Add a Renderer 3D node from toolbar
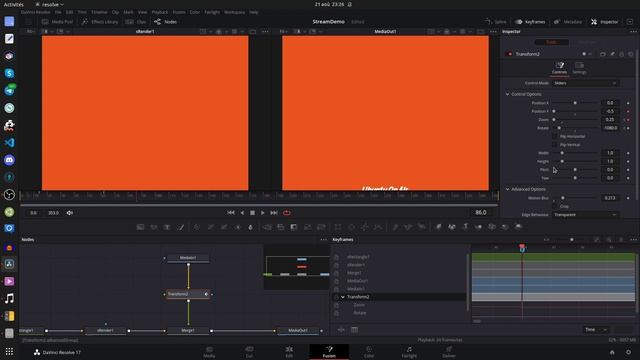The image size is (640, 360). (x=518, y=227)
